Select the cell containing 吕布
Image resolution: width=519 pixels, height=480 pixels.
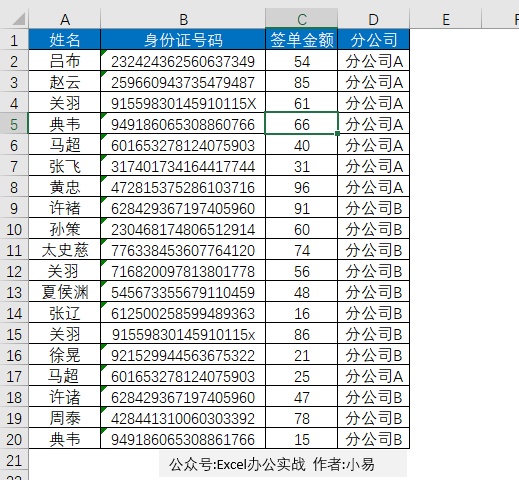[x=65, y=61]
